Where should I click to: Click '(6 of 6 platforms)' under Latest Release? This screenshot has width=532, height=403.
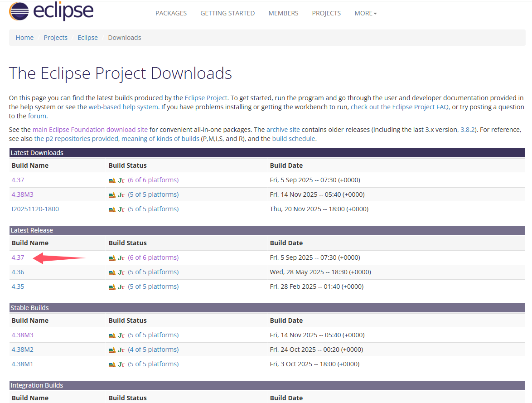(153, 257)
